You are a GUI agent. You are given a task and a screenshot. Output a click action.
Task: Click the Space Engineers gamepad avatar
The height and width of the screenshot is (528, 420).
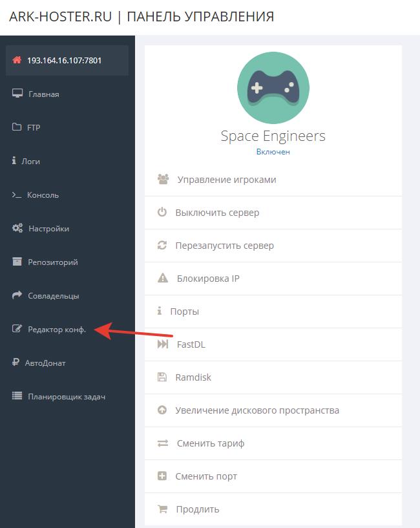coord(273,87)
